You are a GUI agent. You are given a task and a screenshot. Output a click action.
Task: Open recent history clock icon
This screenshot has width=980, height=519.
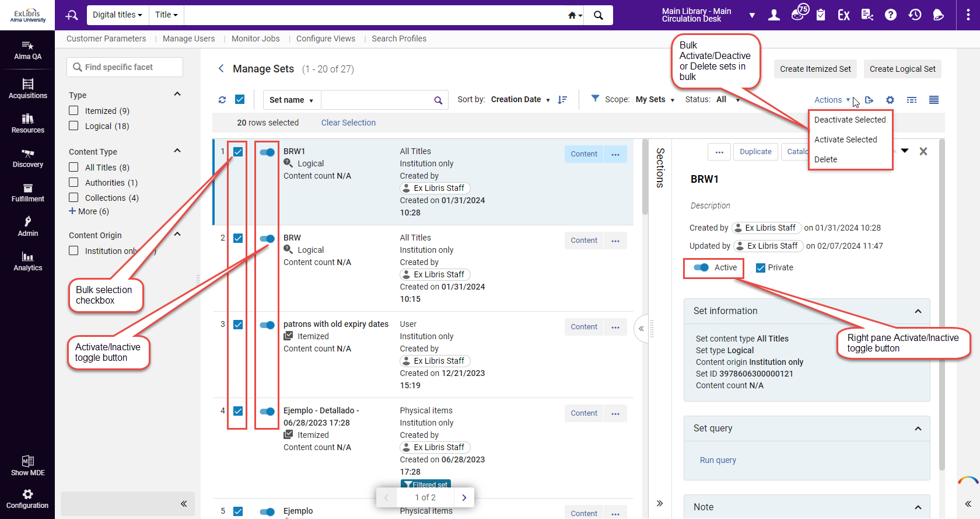point(915,15)
